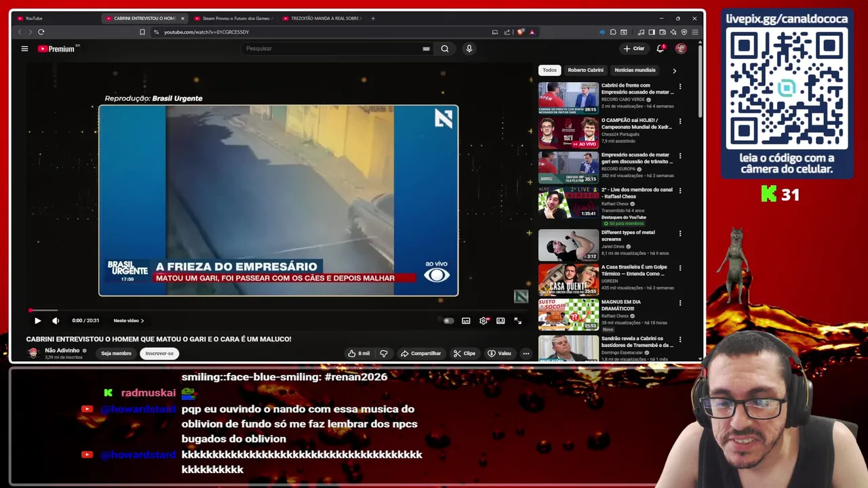
Task: Click the Valeu button
Action: tap(499, 353)
